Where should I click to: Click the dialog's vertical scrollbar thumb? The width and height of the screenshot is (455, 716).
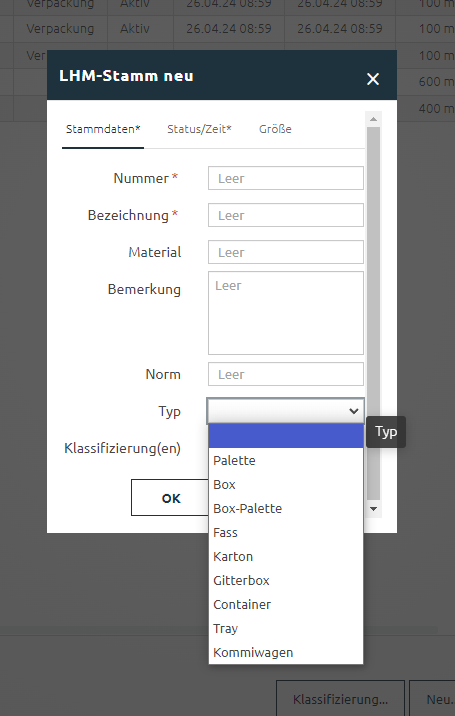(373, 313)
